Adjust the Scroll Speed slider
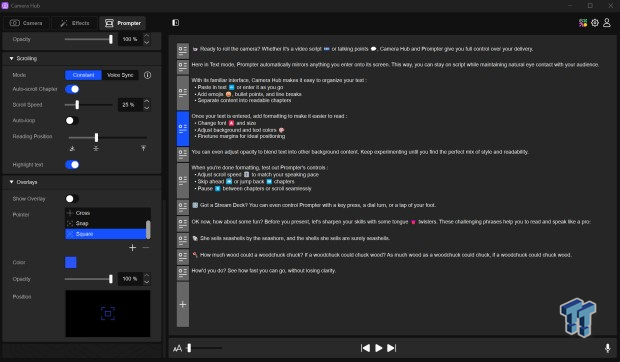Viewport: 620px width, 362px height. pyautogui.click(x=77, y=105)
